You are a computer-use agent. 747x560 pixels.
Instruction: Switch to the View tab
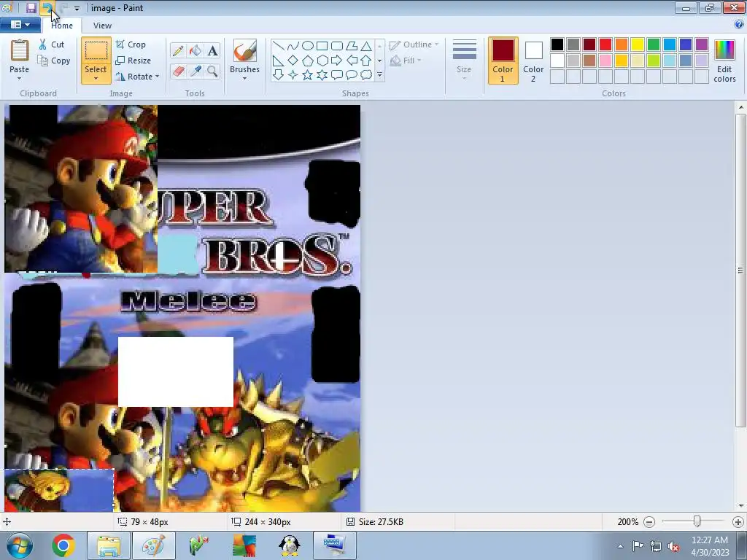pyautogui.click(x=102, y=26)
